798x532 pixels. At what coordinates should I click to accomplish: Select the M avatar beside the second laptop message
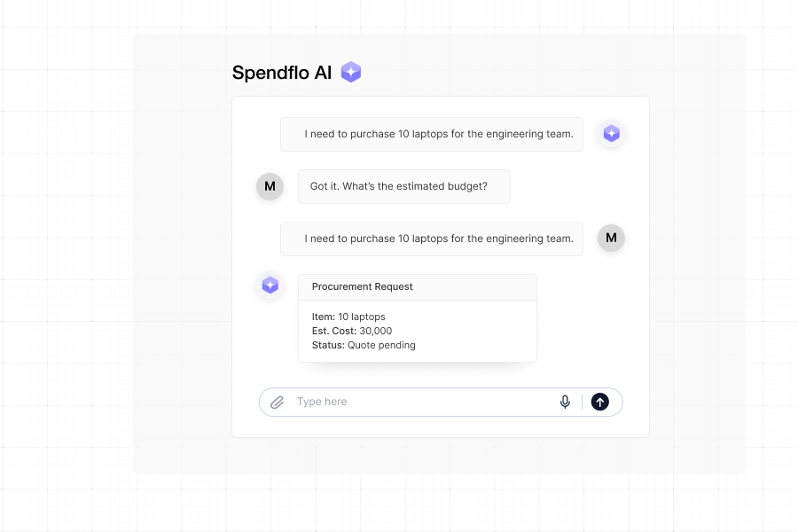[611, 239]
